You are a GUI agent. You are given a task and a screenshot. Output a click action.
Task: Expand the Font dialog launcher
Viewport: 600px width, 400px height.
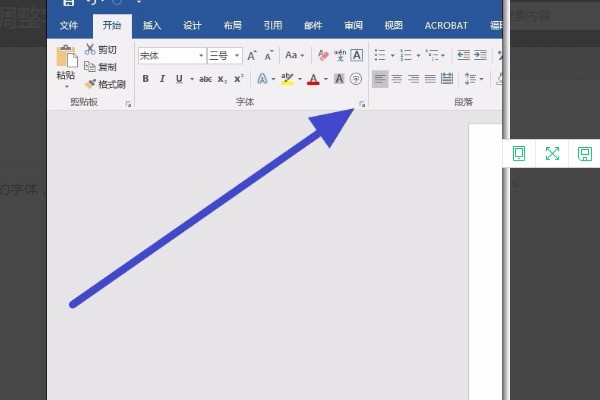pos(362,104)
